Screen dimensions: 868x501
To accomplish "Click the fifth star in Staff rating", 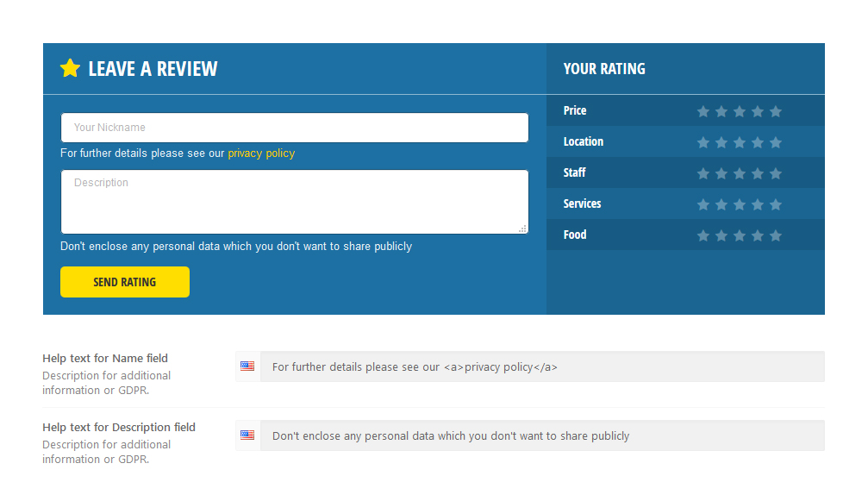I will (x=776, y=173).
